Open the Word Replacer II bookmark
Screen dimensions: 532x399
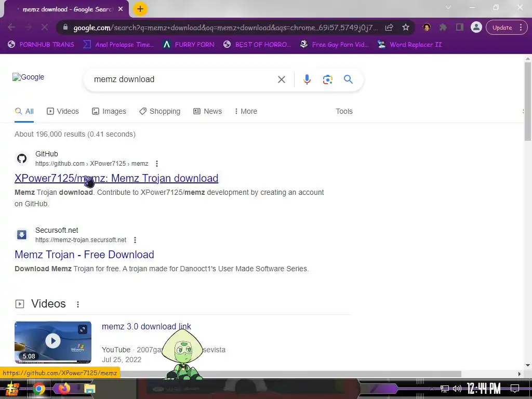410,45
